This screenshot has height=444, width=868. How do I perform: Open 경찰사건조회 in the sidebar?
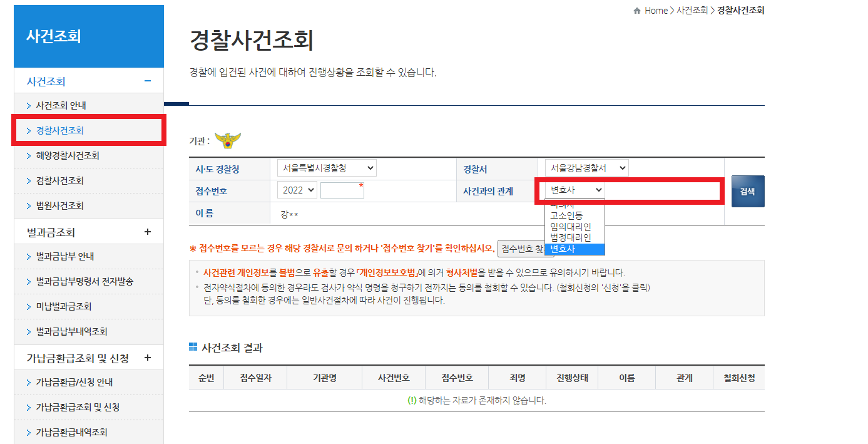point(59,130)
